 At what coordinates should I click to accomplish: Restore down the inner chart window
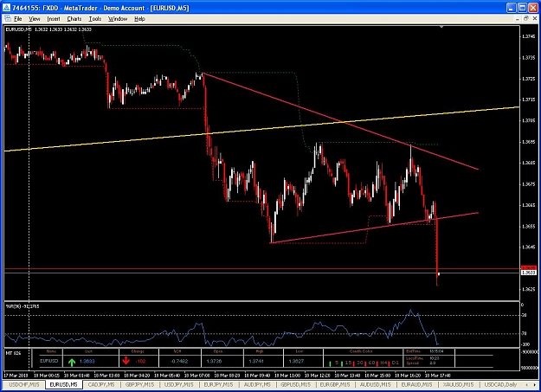tap(525, 19)
